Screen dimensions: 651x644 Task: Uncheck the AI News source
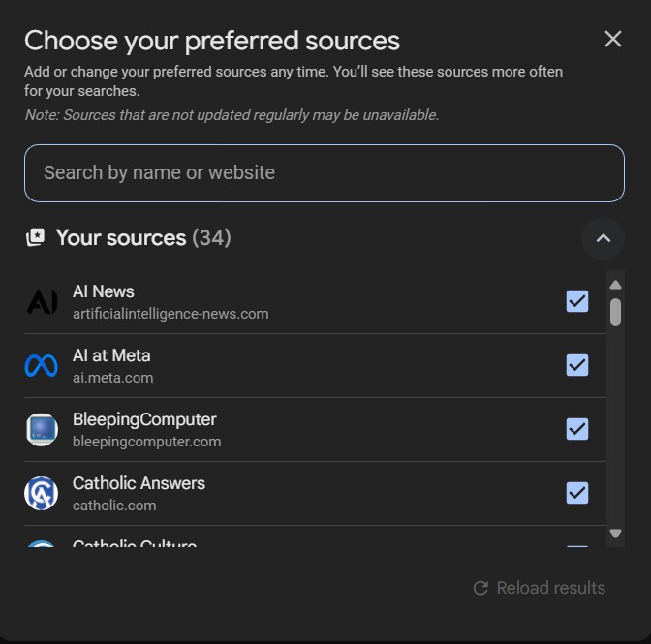[577, 301]
